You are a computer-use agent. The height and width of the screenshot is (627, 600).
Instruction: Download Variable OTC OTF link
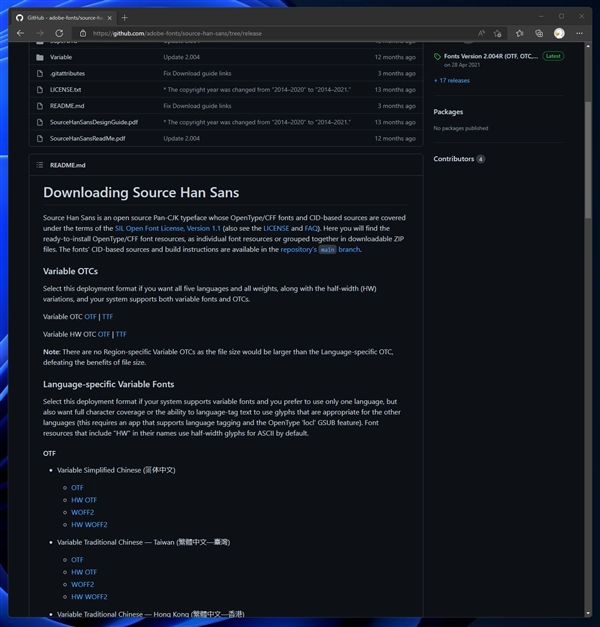[x=90, y=317]
